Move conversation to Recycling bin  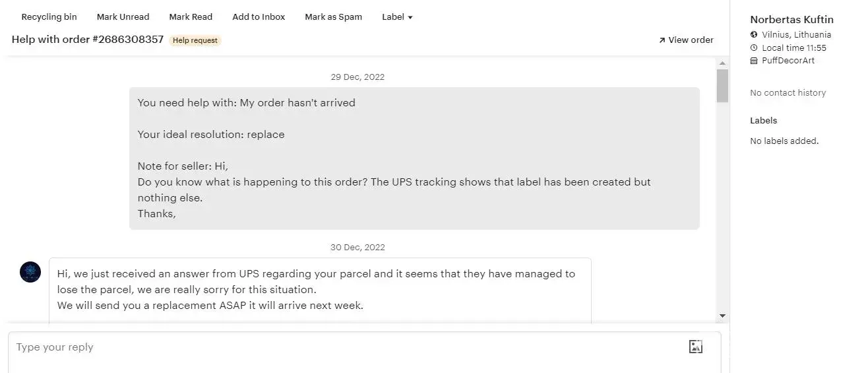pyautogui.click(x=49, y=17)
